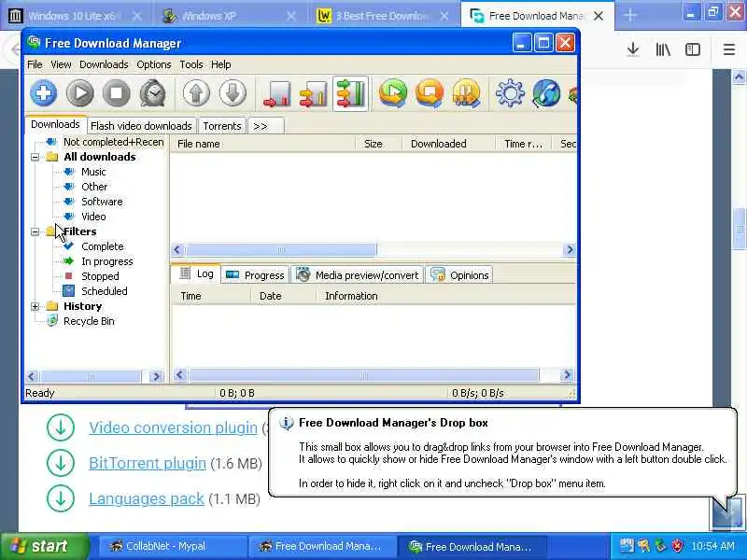Open the Schedule download clock icon

click(x=153, y=92)
